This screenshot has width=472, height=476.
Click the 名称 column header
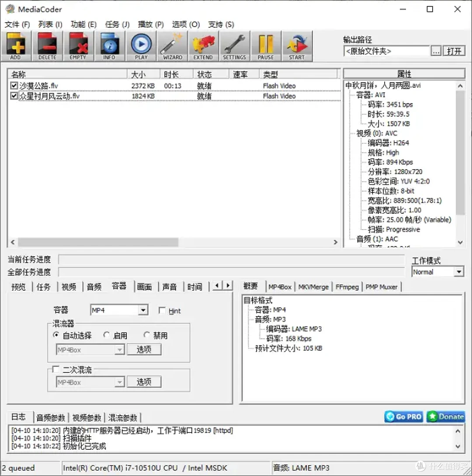click(67, 74)
